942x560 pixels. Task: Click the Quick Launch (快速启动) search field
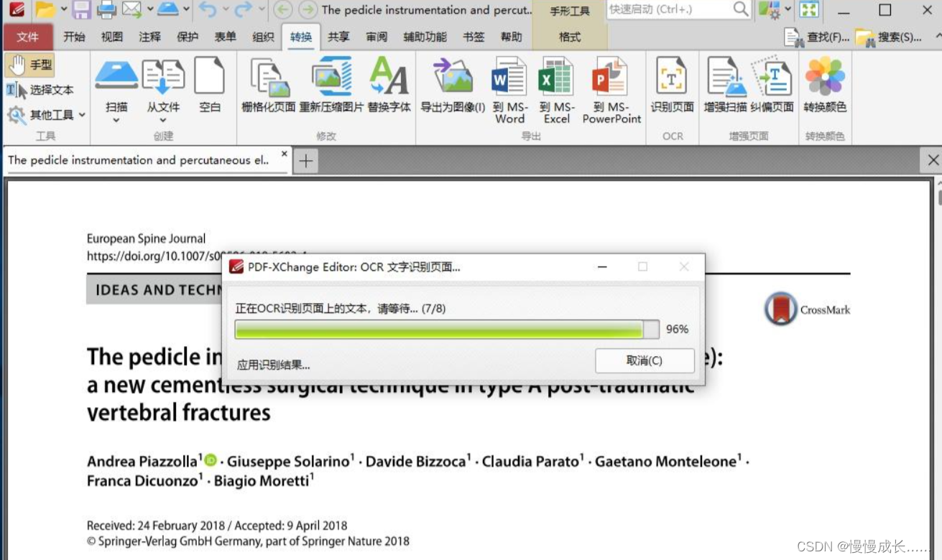(x=679, y=9)
